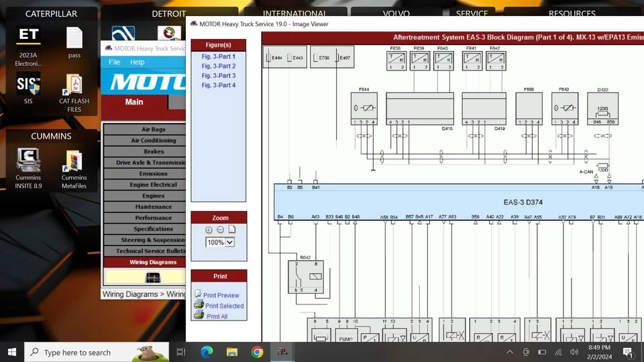644x362 pixels.
Task: Click the blue icon in DETROIT desktop group
Action: (123, 34)
